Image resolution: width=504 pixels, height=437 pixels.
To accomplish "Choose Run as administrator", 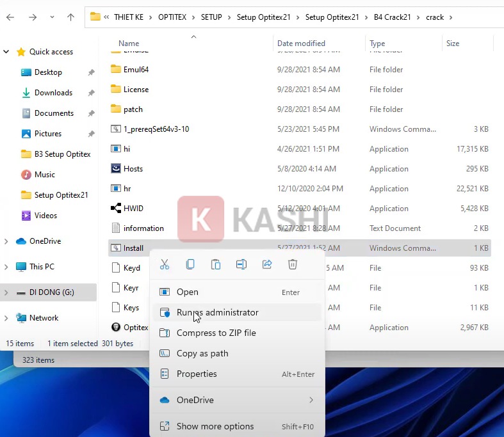I will [237, 312].
